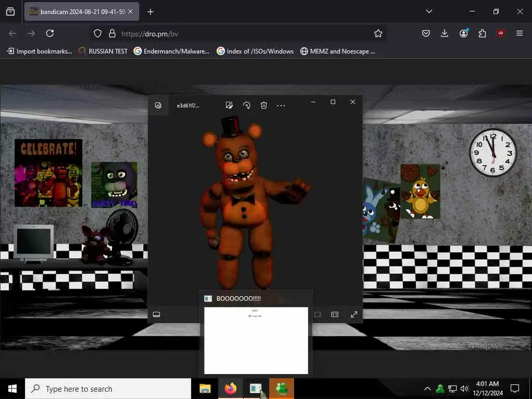Close the bandicam tab
This screenshot has width=532, height=399.
point(130,11)
